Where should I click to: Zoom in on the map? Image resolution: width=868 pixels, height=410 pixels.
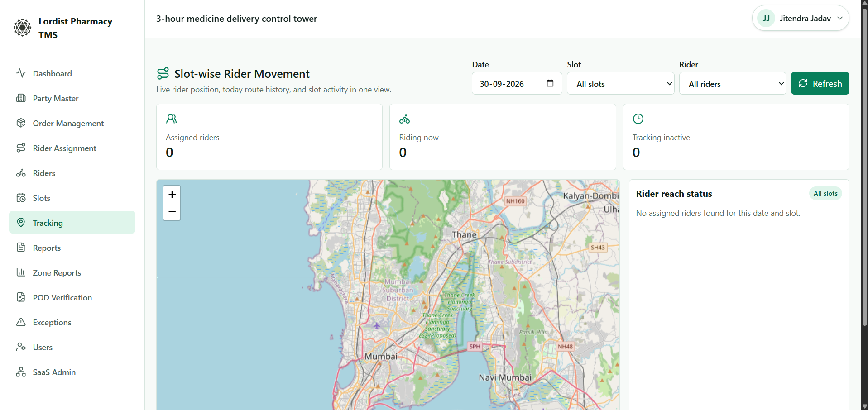[x=172, y=195]
